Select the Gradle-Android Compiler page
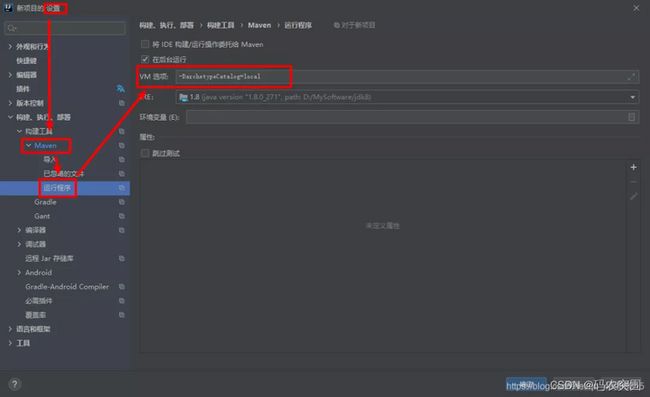Viewport: 650px width, 397px height. point(67,286)
